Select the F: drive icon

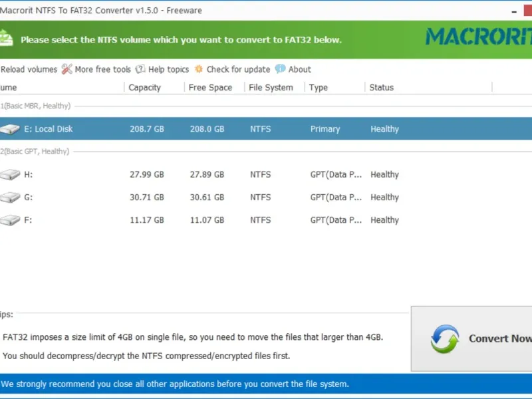pyautogui.click(x=10, y=220)
